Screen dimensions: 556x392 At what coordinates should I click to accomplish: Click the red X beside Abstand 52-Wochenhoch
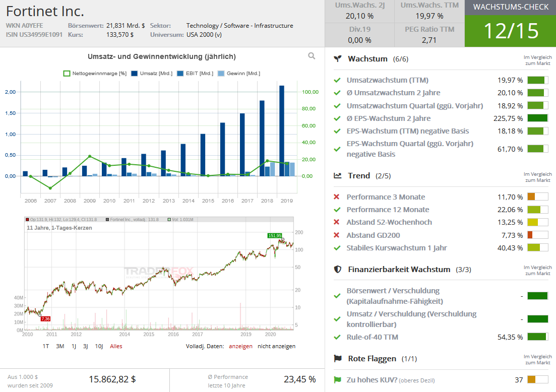pyautogui.click(x=337, y=222)
